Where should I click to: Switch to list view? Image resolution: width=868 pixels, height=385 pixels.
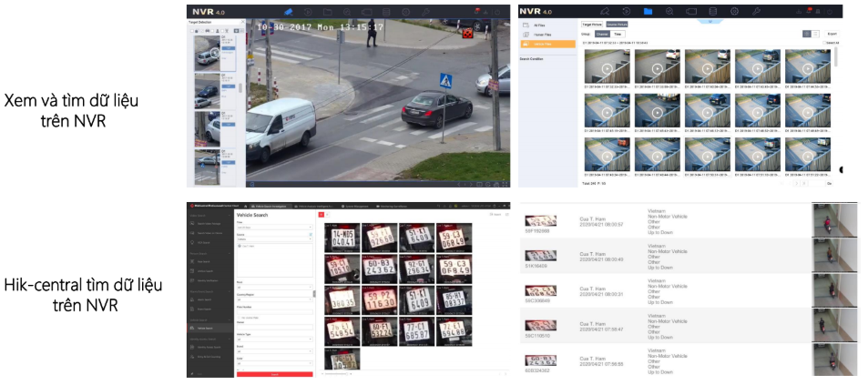(x=815, y=34)
